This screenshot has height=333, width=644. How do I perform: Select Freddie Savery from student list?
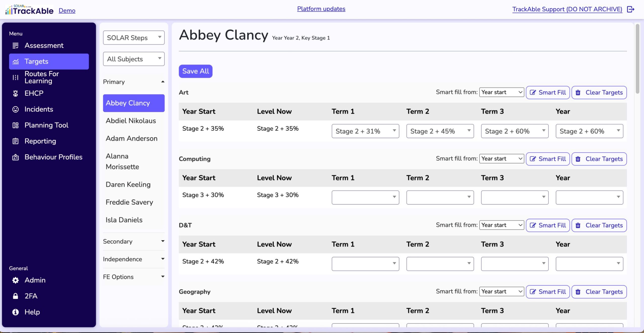pos(129,202)
